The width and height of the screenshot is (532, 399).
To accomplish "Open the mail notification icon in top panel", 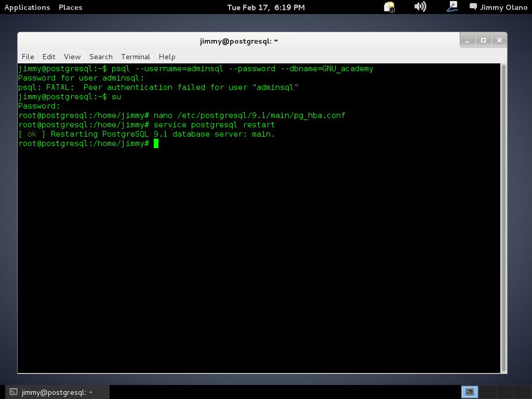I will click(x=389, y=7).
